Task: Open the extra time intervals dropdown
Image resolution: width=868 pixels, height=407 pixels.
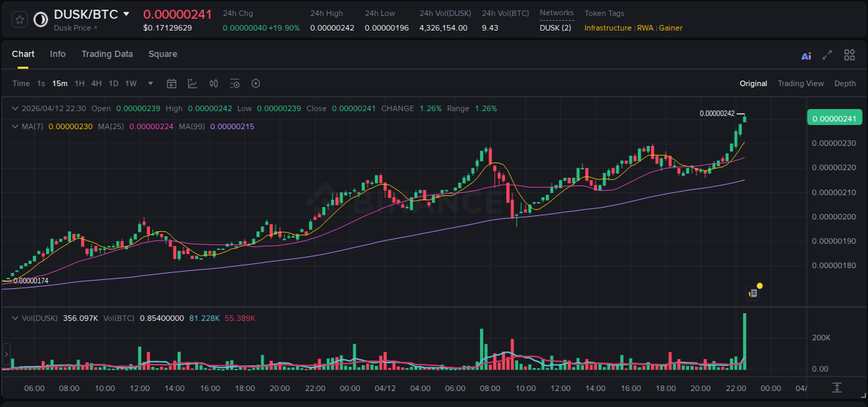Action: (x=149, y=83)
